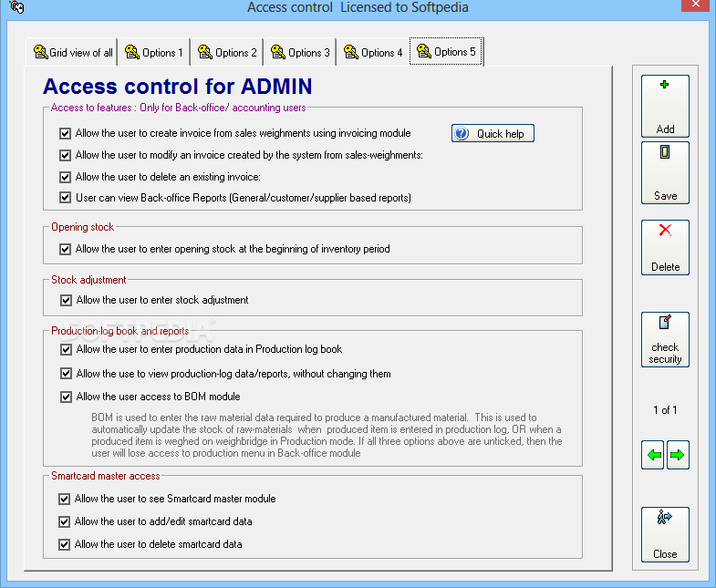Open the Grid view of all tab
The height and width of the screenshot is (588, 716).
72,53
